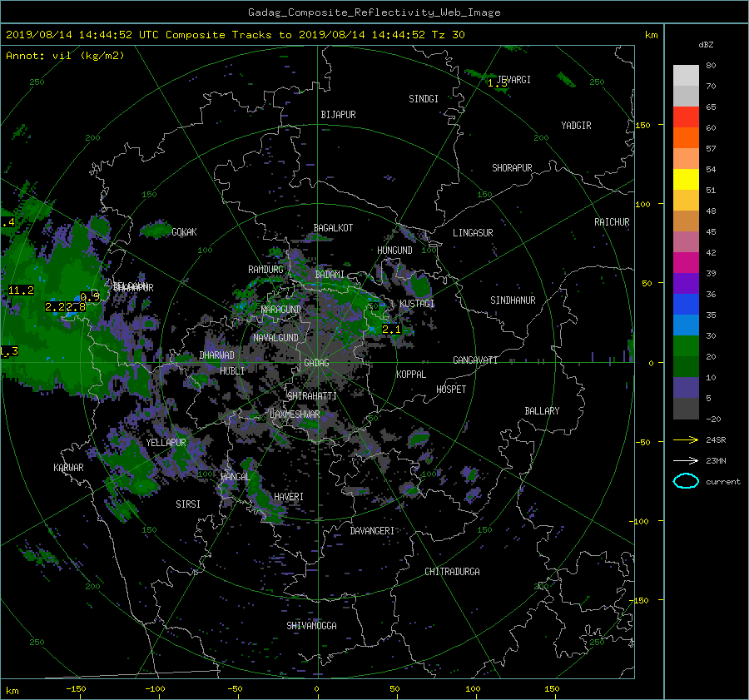
Task: Click the dBZ legend heading
Action: (x=706, y=44)
